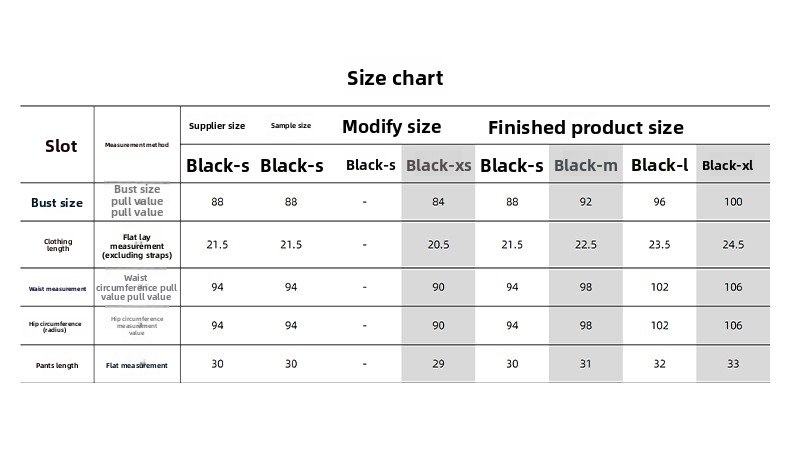Select the "Waist measurement" row label
This screenshot has height=456, width=790.
(x=57, y=288)
